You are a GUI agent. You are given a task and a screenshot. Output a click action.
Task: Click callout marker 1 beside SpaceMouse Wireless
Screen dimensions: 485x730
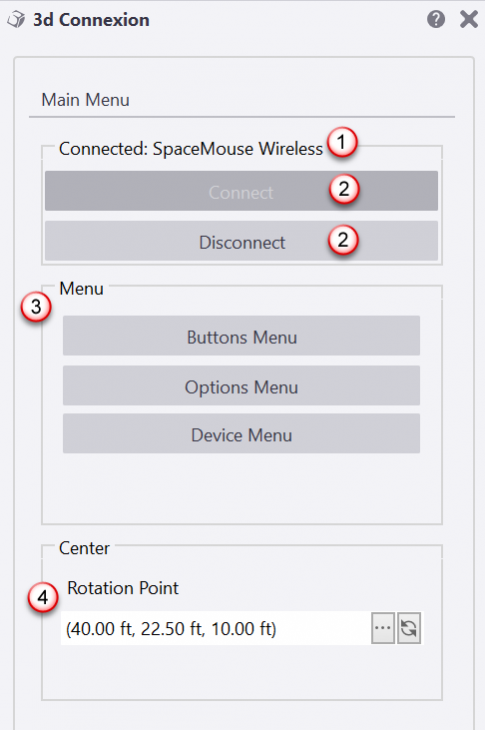click(x=342, y=142)
